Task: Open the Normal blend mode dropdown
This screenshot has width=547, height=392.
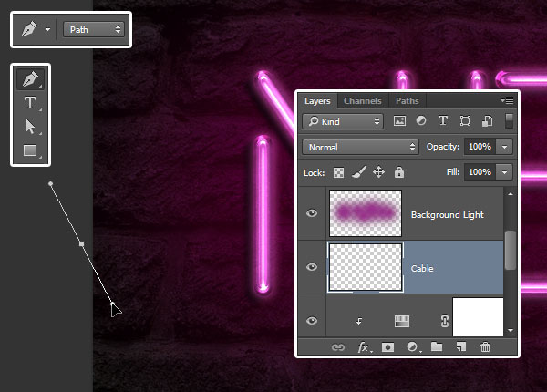Action: pos(361,147)
